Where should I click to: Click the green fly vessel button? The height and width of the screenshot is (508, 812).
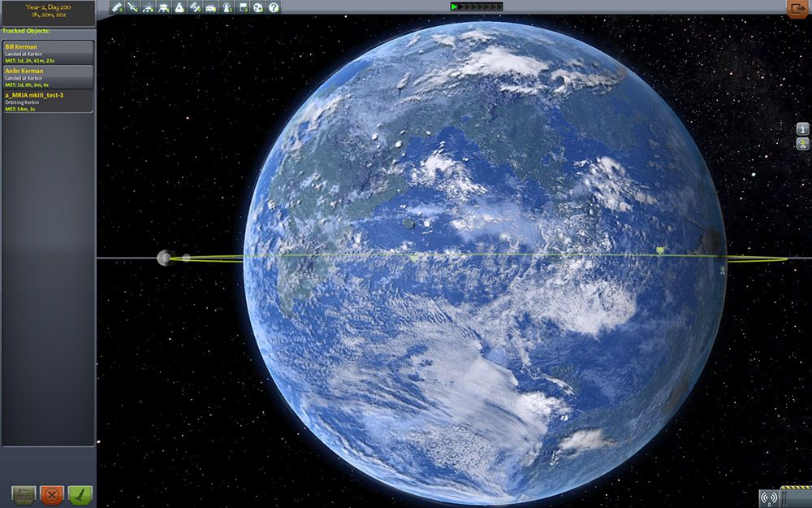pos(80,495)
